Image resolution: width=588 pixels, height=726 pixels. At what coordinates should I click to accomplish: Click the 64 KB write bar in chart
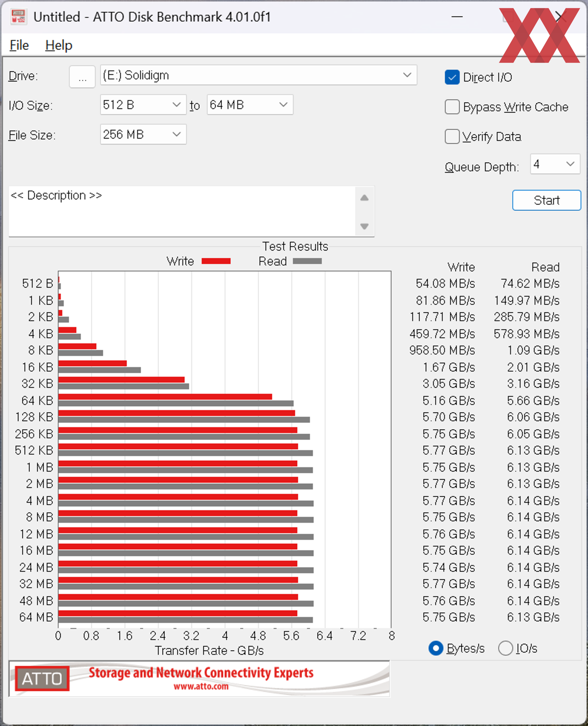(x=165, y=397)
